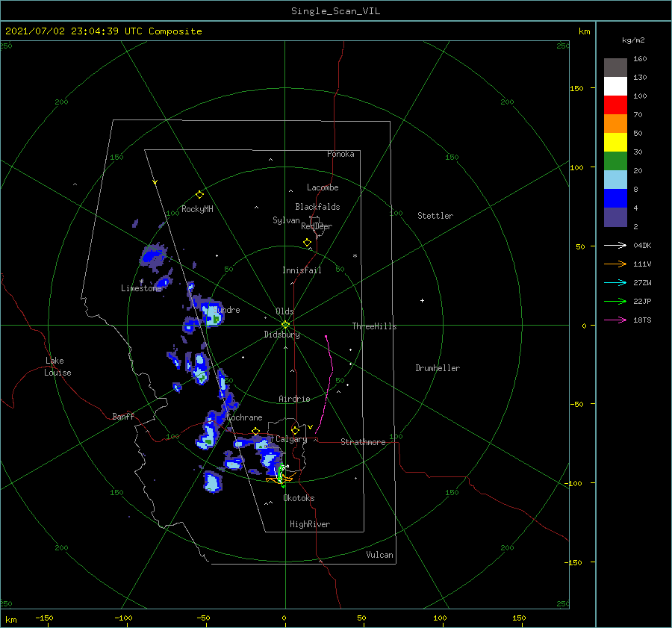The height and width of the screenshot is (628, 672).
Task: Click the 2021/07/02 23:04:39 UTC Composite timestamp
Action: tap(103, 31)
